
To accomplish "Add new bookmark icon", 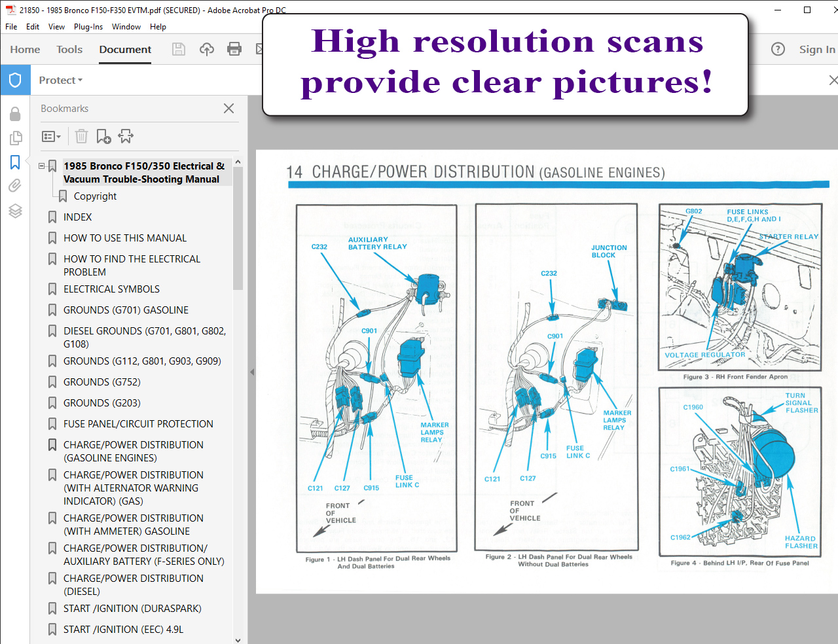I will pos(103,136).
